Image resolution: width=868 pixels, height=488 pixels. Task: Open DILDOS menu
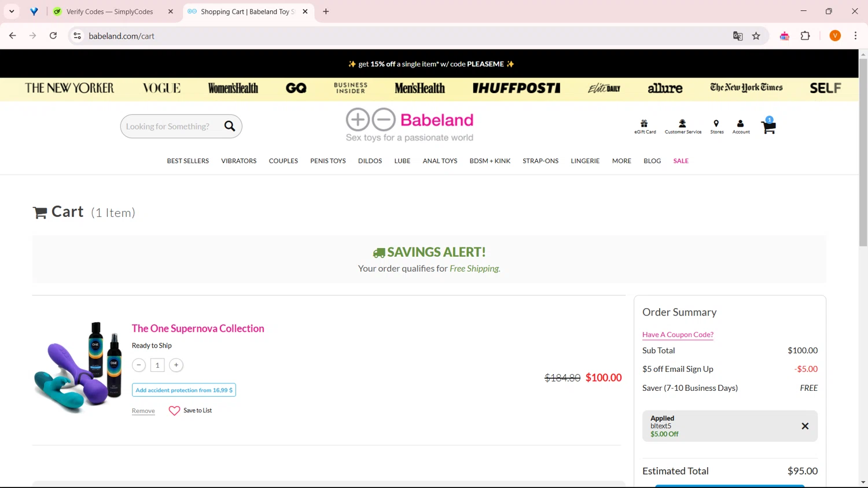pyautogui.click(x=370, y=161)
